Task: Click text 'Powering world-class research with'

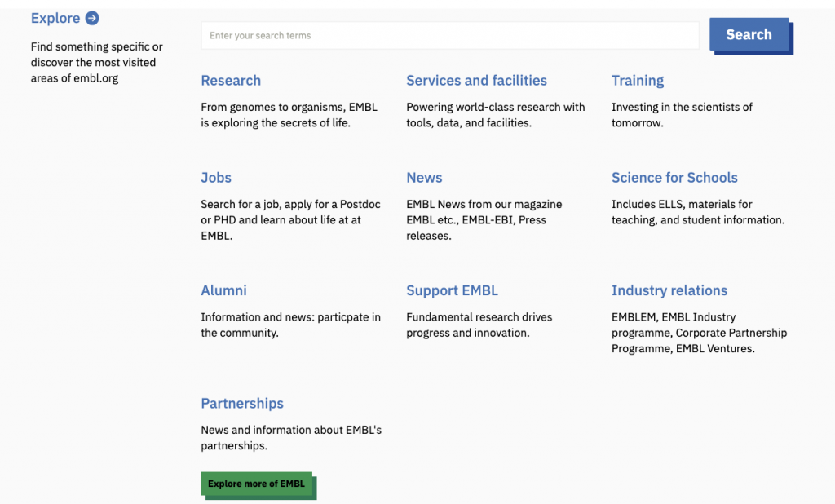Action: point(495,107)
